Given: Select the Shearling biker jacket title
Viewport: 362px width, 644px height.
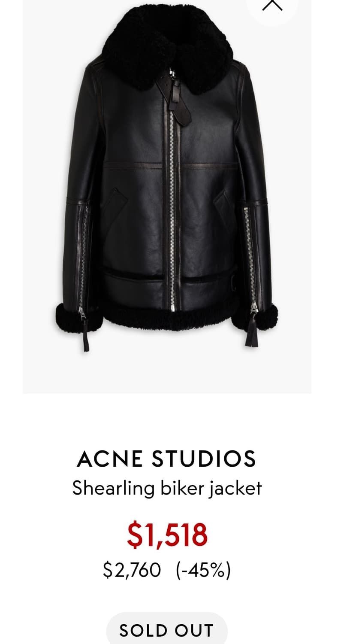Looking at the screenshot, I should pyautogui.click(x=167, y=488).
